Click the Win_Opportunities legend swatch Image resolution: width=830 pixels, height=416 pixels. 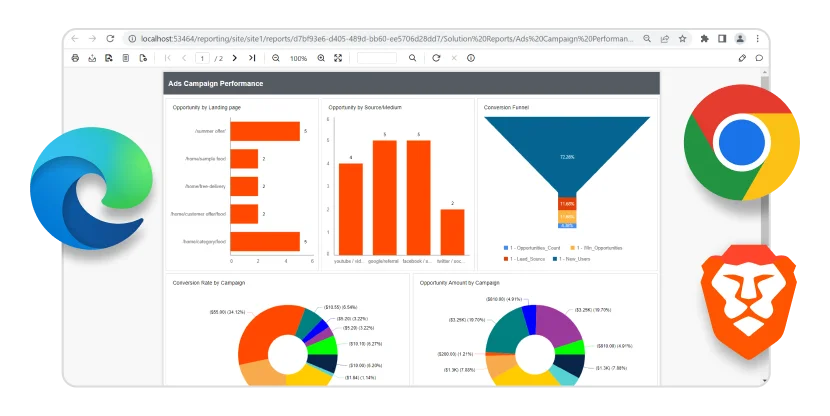[572, 248]
